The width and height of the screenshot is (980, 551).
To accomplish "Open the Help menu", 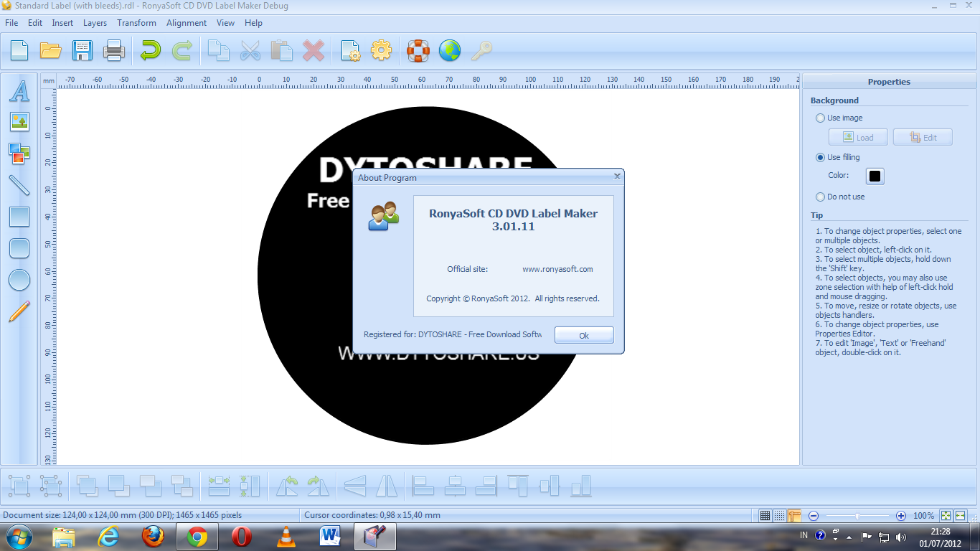I will point(253,23).
